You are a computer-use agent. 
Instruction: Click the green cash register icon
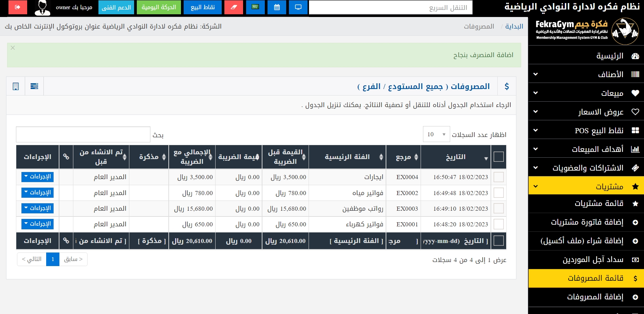click(x=255, y=7)
